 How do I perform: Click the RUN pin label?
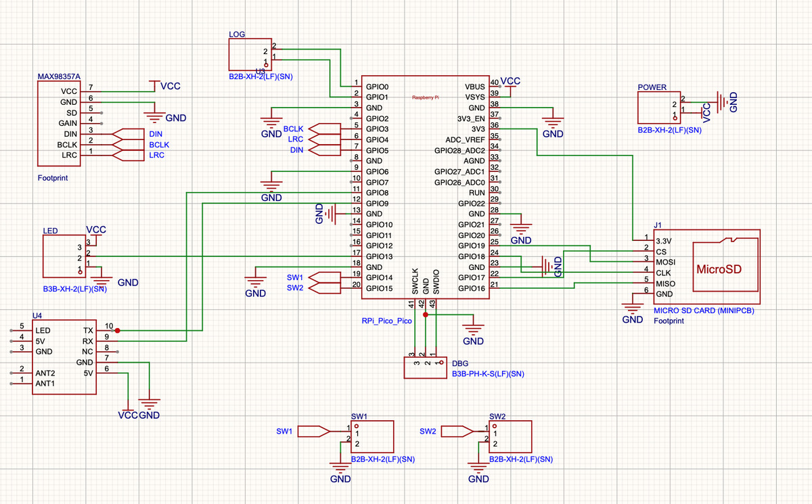point(477,193)
